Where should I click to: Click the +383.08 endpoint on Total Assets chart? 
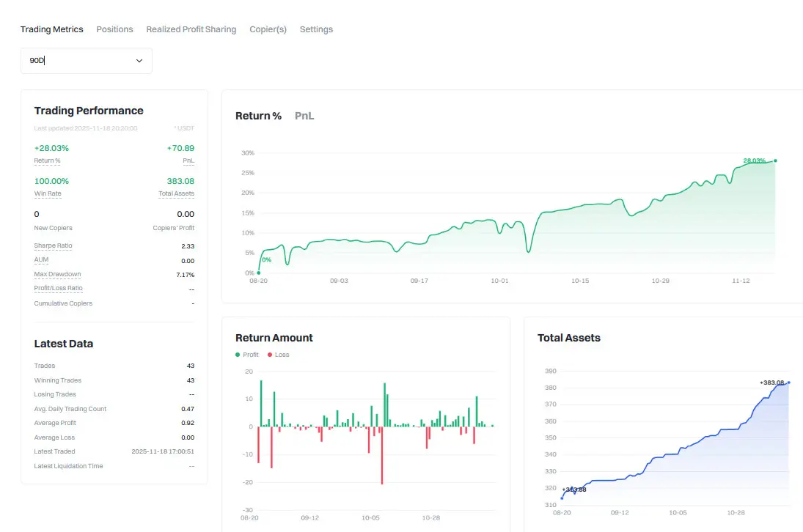click(788, 382)
